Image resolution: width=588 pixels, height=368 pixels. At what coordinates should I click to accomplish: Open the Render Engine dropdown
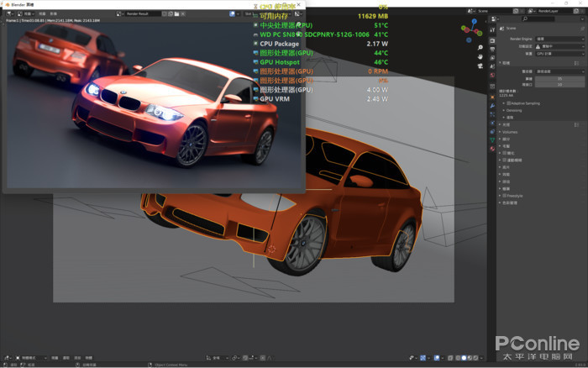pos(560,39)
